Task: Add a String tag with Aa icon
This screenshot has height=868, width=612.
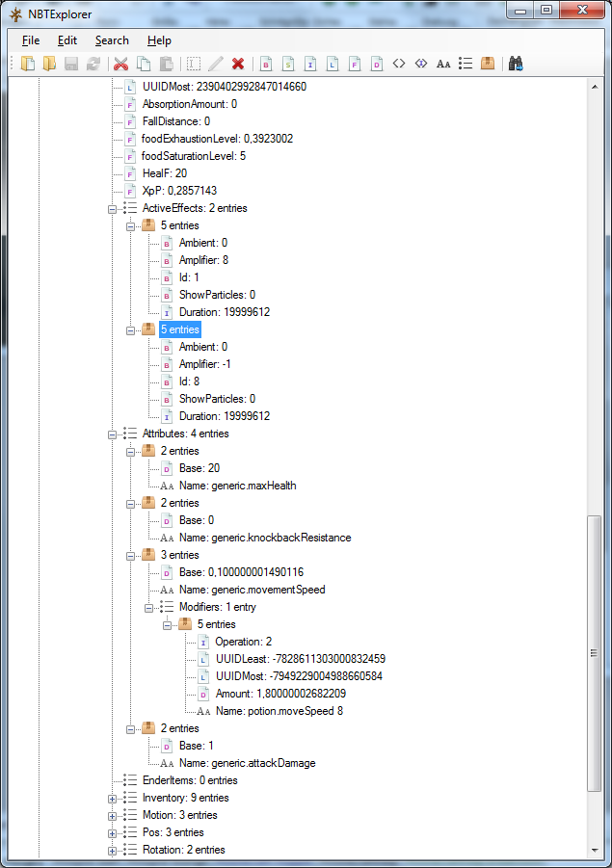Action: [x=443, y=64]
